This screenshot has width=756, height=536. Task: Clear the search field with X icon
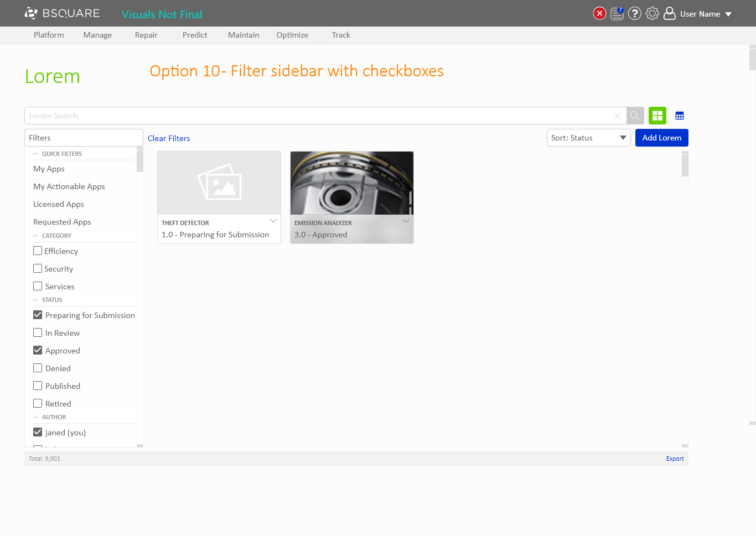click(x=618, y=116)
